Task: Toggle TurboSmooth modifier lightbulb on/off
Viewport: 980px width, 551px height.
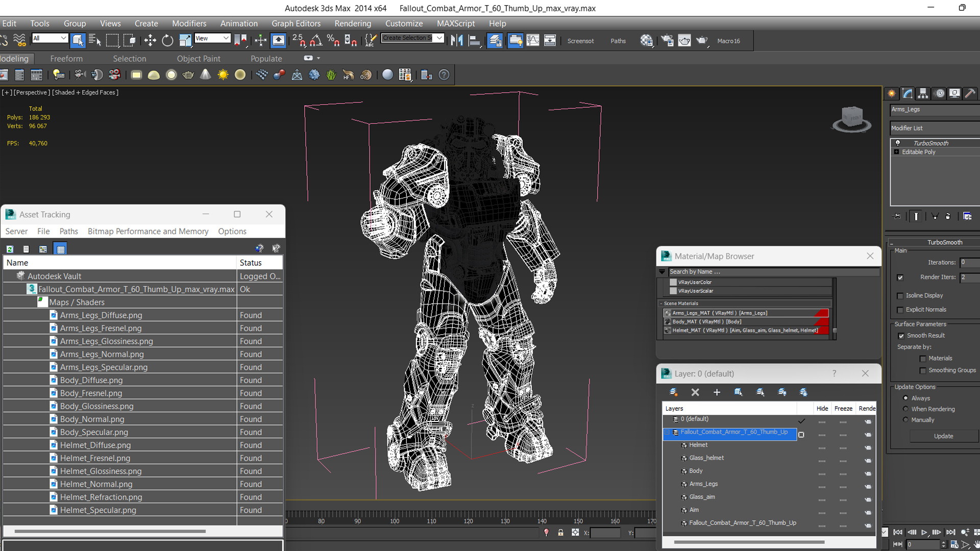Action: tap(898, 143)
